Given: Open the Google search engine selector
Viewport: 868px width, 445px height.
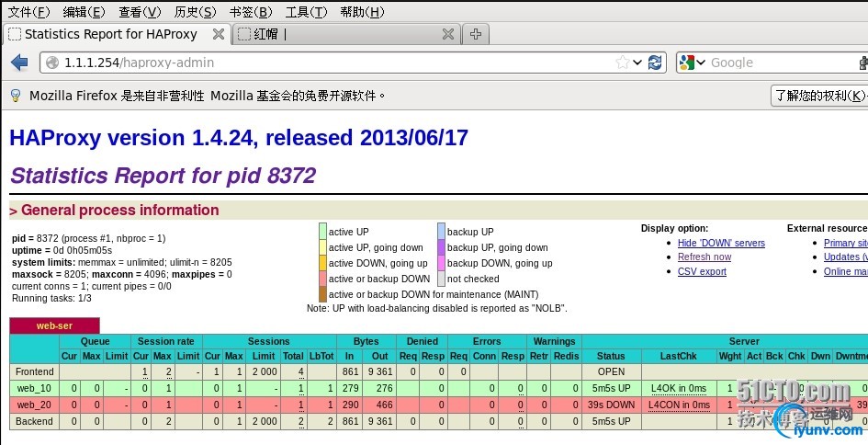Looking at the screenshot, I should [692, 63].
